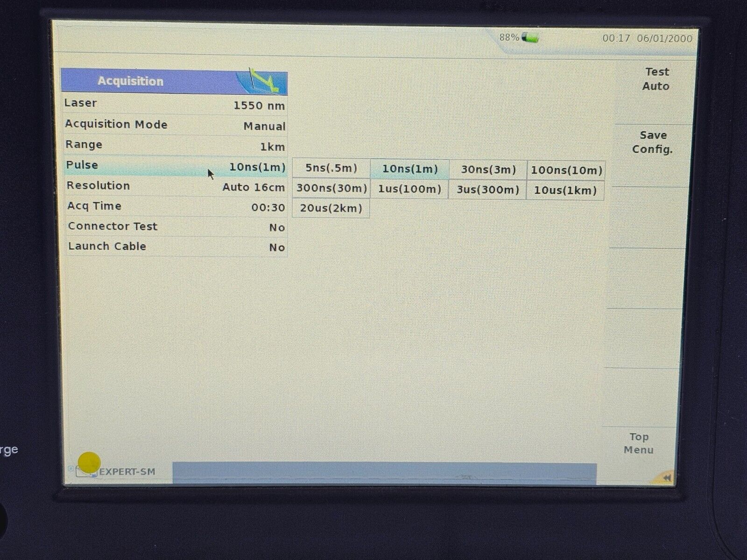
Task: Click the back arrow icon at bottom right
Action: click(x=666, y=477)
